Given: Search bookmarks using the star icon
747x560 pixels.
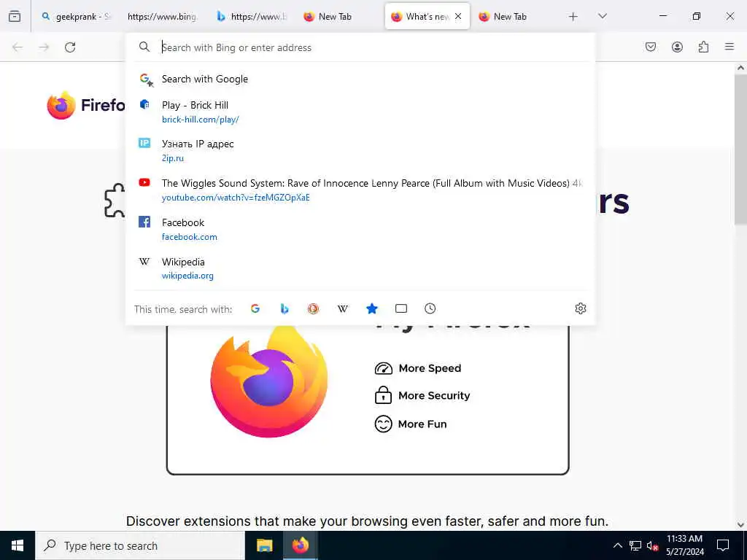Looking at the screenshot, I should [x=372, y=308].
